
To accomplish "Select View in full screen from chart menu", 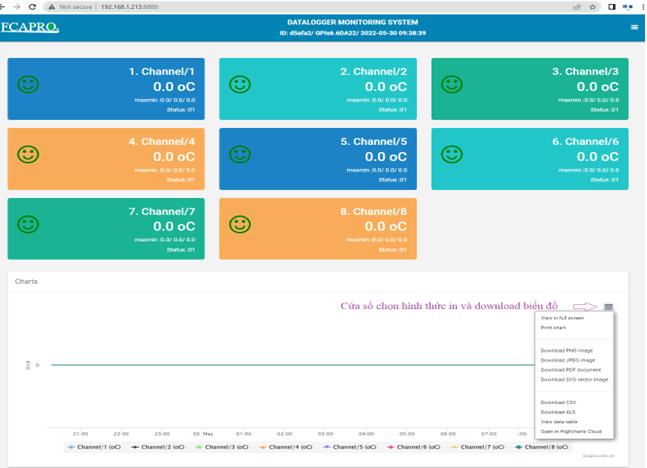I will click(x=562, y=318).
